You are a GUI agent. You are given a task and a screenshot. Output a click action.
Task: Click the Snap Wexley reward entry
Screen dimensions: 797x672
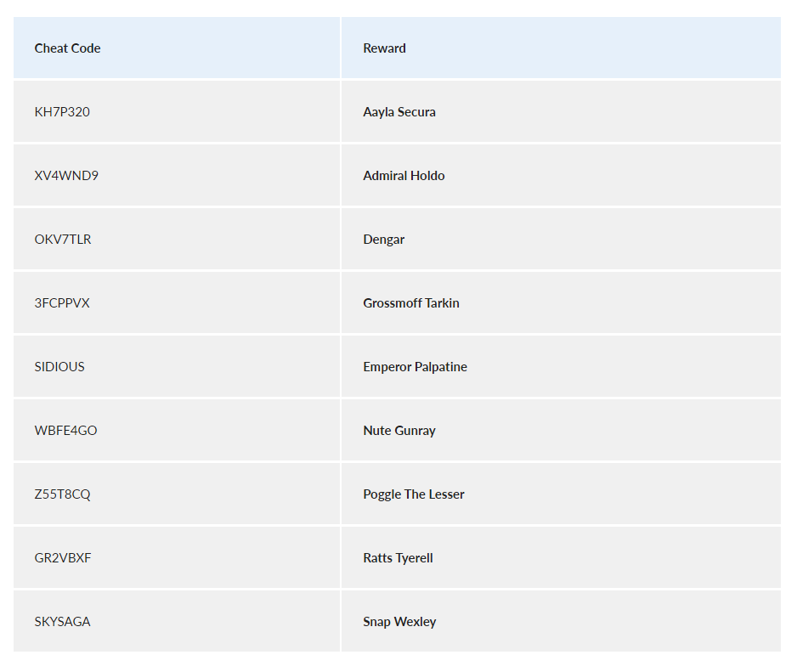(399, 622)
